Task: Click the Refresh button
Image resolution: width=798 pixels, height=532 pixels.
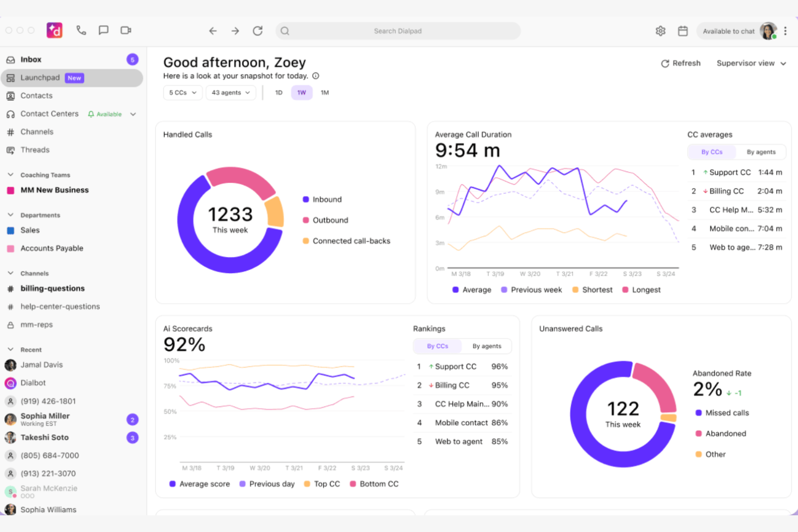Action: point(680,64)
